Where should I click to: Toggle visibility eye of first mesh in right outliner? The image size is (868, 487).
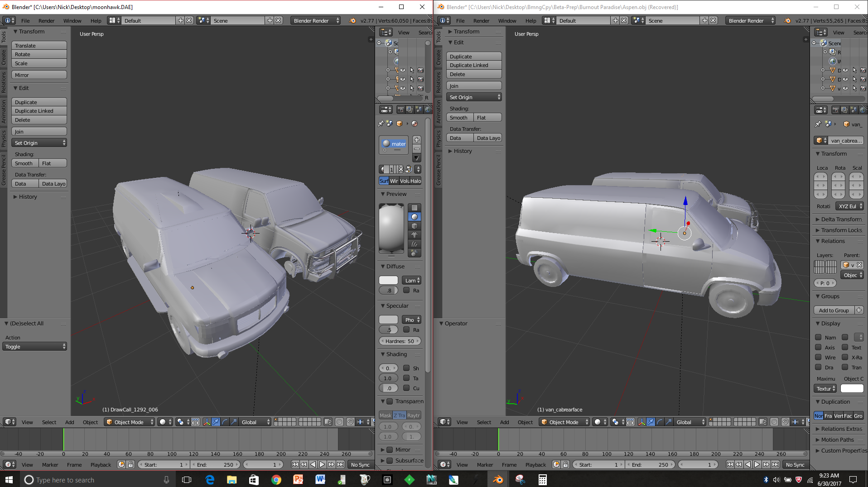(x=845, y=70)
